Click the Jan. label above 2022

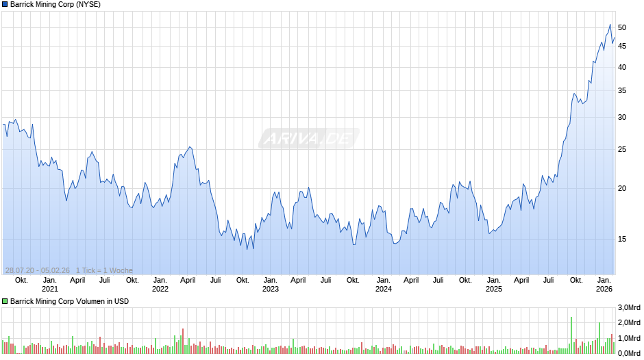[160, 280]
